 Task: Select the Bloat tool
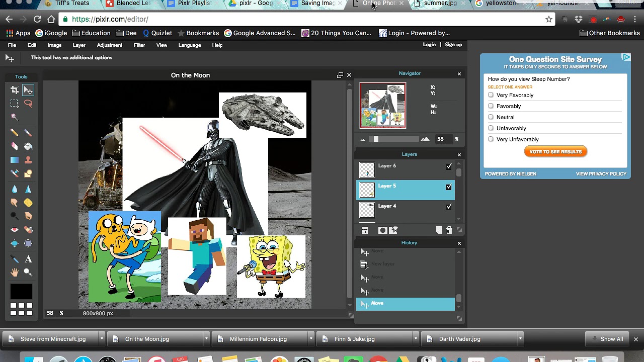[x=15, y=243]
